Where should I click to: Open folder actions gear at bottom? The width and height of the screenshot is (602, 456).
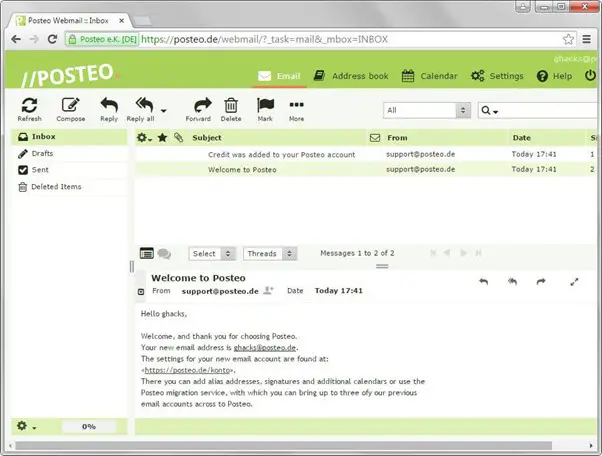pos(26,426)
